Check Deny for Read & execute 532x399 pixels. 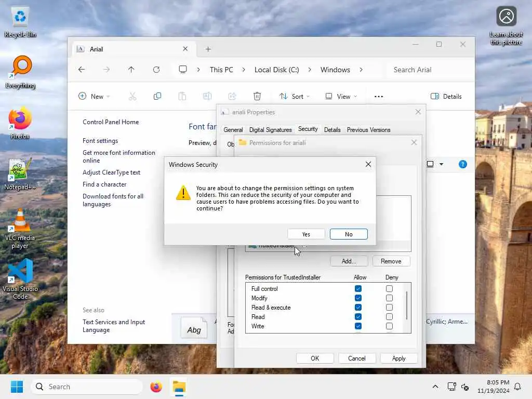click(389, 308)
